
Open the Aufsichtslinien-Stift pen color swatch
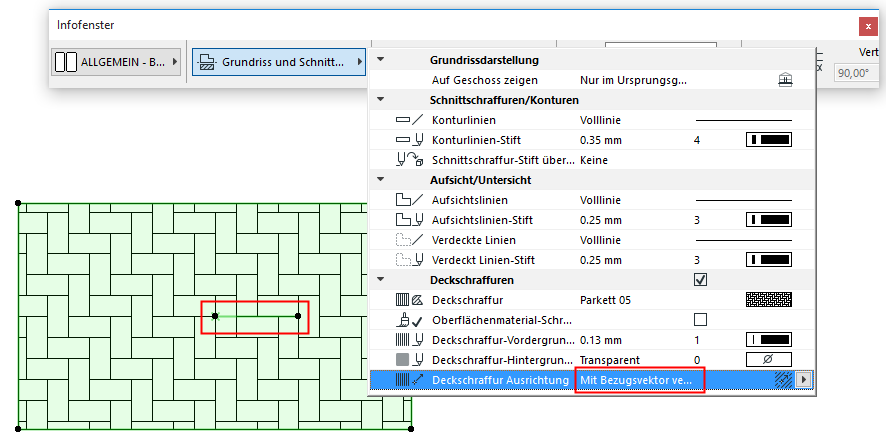(769, 220)
